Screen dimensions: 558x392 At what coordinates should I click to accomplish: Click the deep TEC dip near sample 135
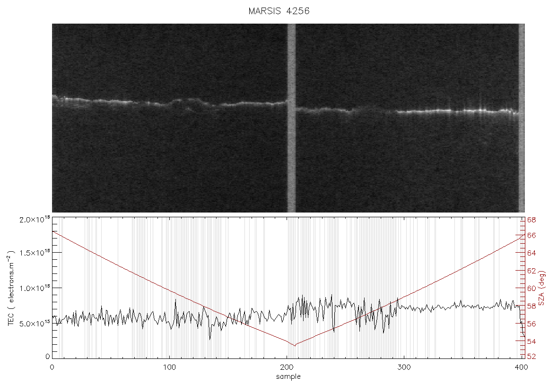(x=210, y=339)
